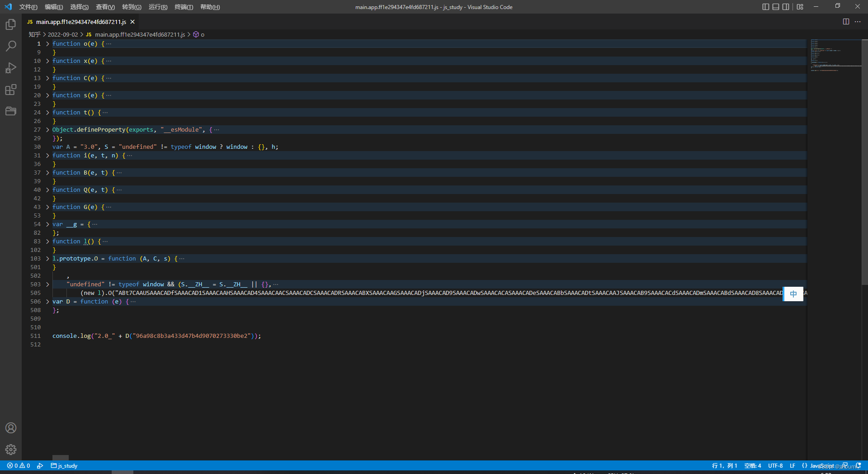This screenshot has width=868, height=474.
Task: Open the 运行(R) menu
Action: pos(158,7)
